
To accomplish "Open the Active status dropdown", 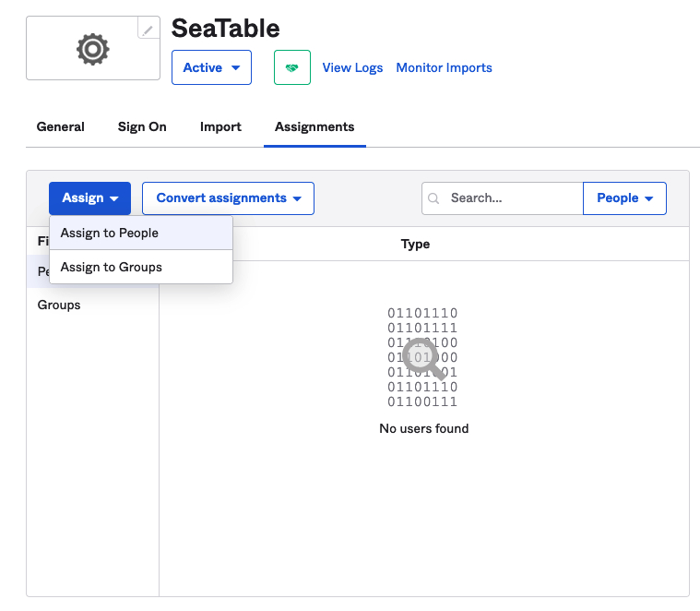I will pos(211,67).
